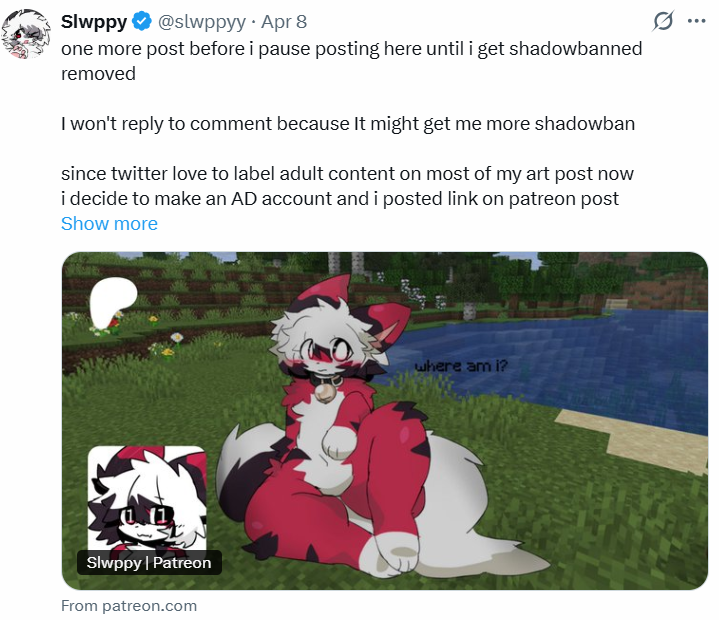The height and width of the screenshot is (620, 719).
Task: Follow the From patreon.com link
Action: coord(129,606)
